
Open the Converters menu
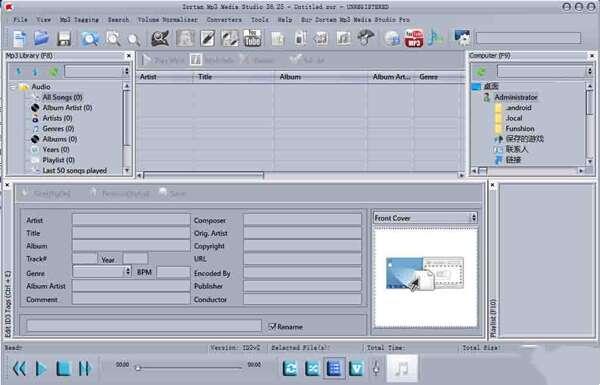pyautogui.click(x=224, y=20)
